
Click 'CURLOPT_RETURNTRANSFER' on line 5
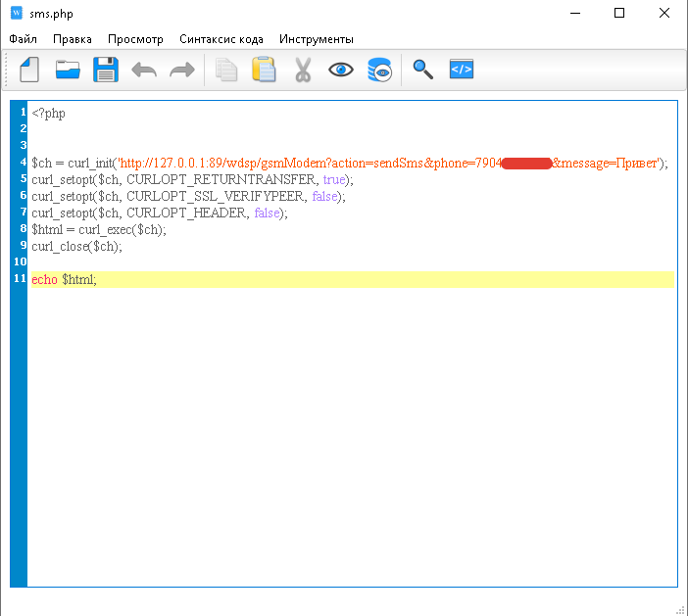coord(221,180)
